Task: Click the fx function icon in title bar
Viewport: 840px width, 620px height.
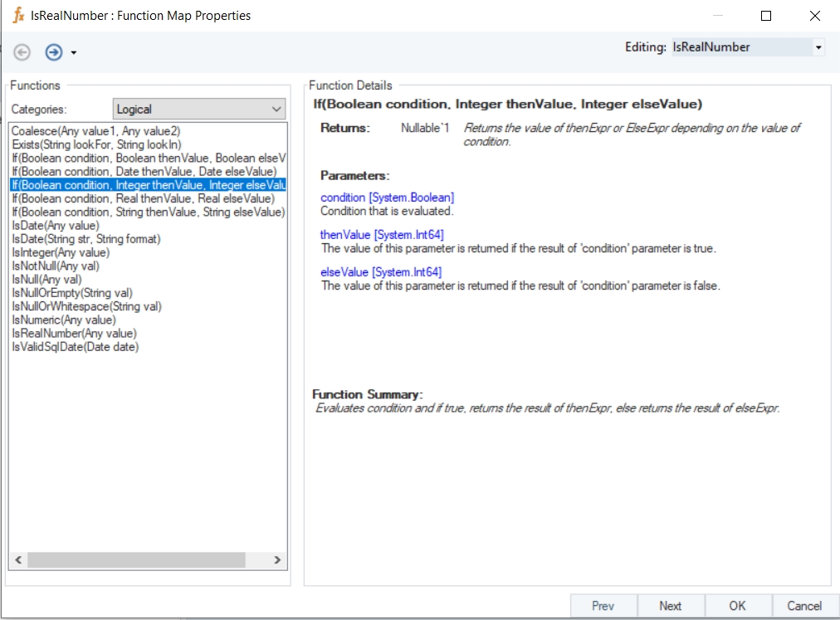Action: click(18, 16)
